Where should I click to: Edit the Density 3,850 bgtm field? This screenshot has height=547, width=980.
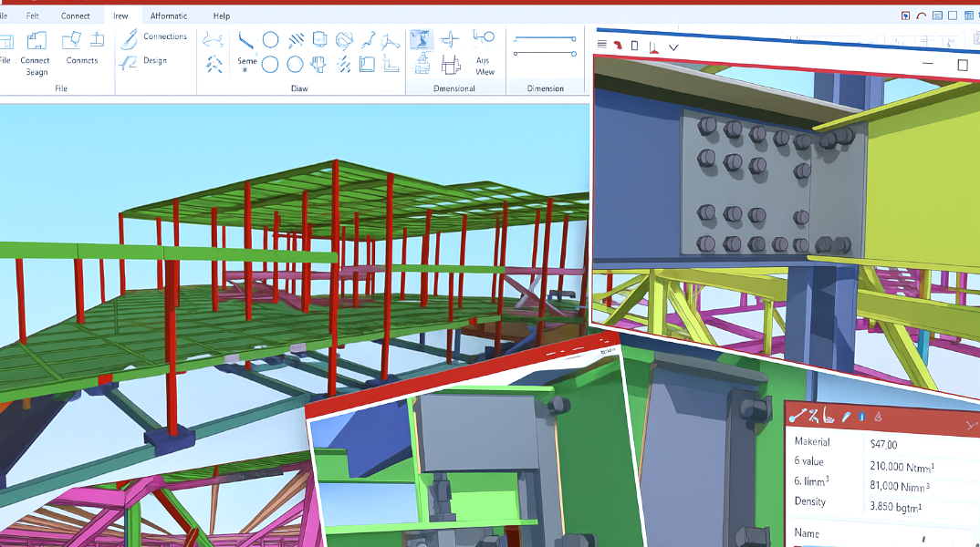(895, 506)
